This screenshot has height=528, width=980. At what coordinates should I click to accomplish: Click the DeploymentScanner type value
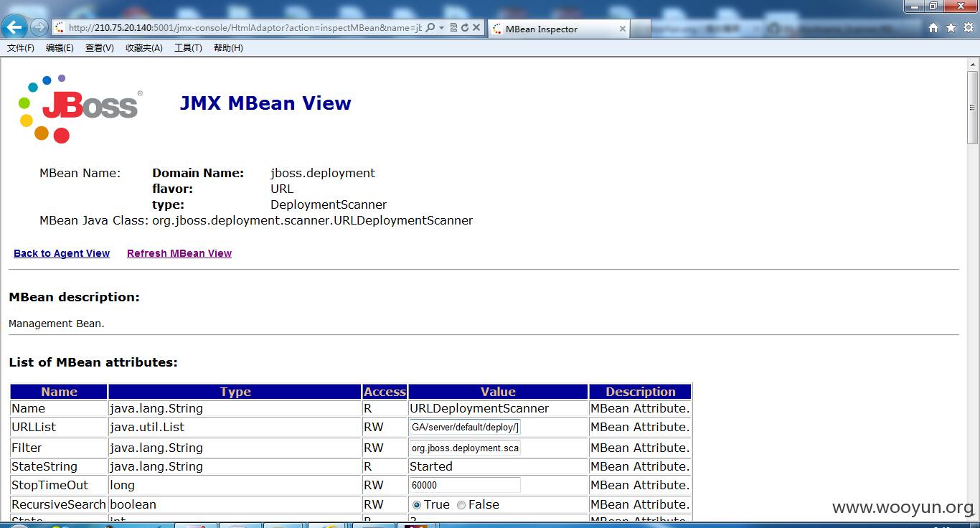click(329, 204)
